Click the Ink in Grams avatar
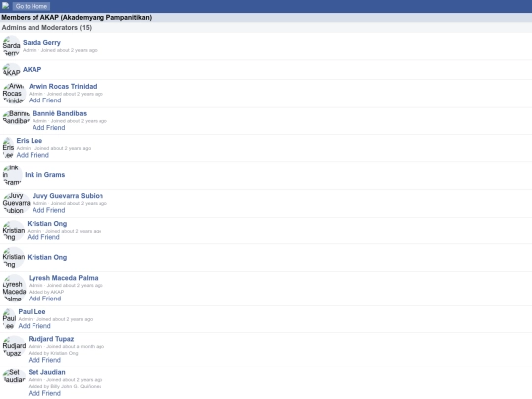Image resolution: width=532 pixels, height=399 pixels. click(12, 175)
